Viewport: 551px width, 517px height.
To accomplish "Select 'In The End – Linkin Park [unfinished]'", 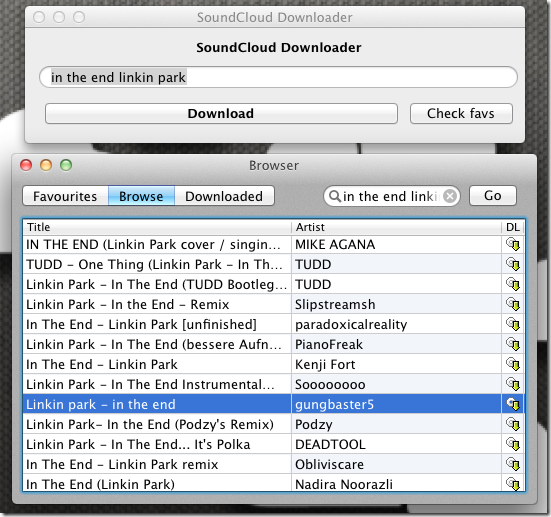I will point(141,324).
